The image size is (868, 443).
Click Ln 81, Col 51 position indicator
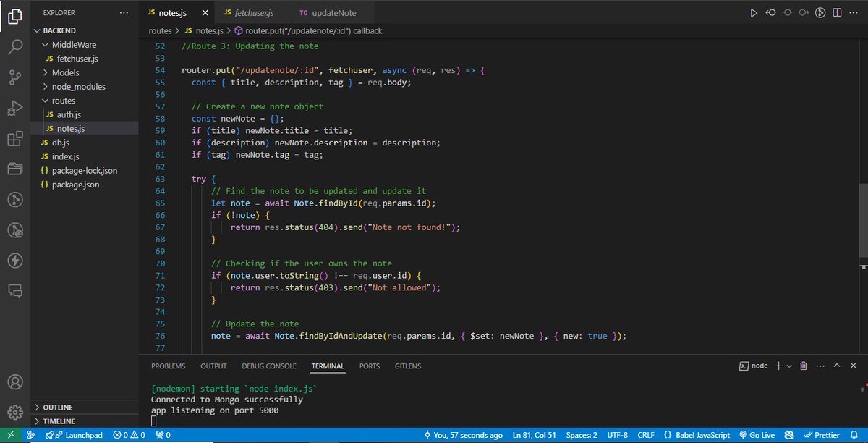click(x=535, y=435)
